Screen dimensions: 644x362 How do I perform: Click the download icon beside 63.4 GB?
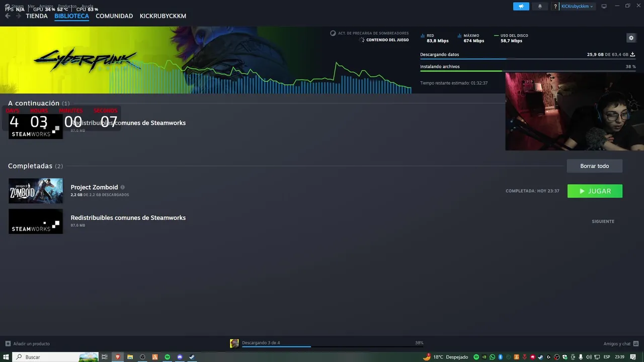(632, 54)
